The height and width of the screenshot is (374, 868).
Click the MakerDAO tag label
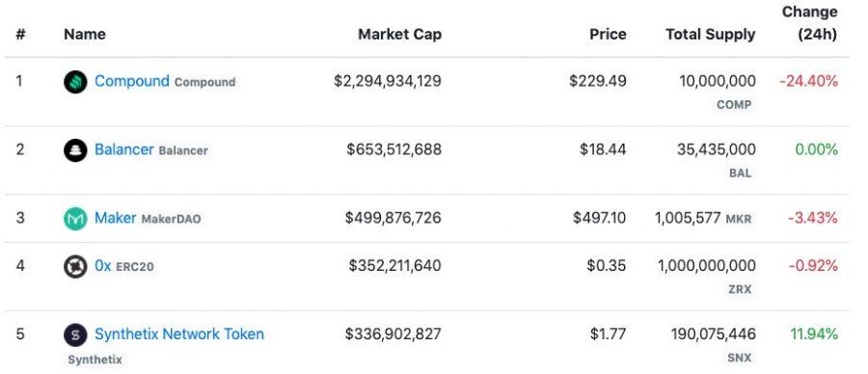click(171, 219)
